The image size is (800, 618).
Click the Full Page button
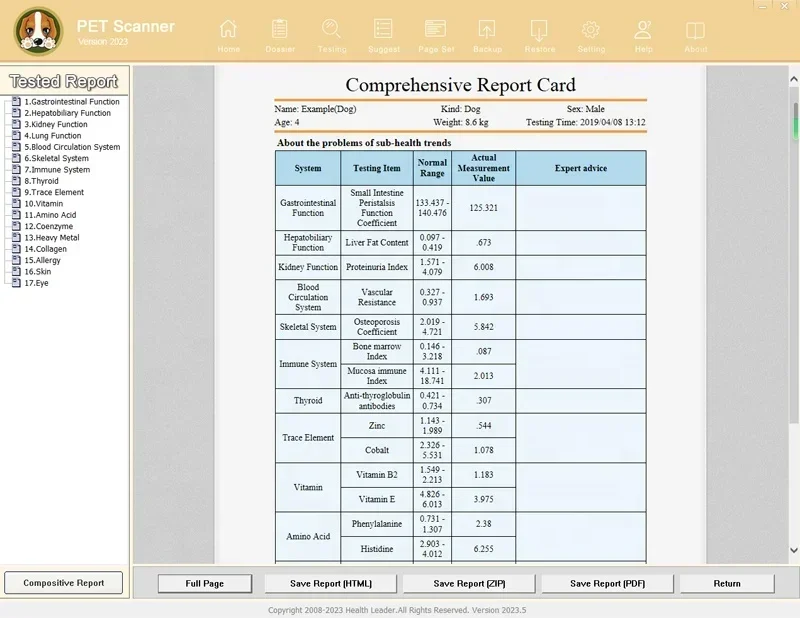pyautogui.click(x=205, y=583)
